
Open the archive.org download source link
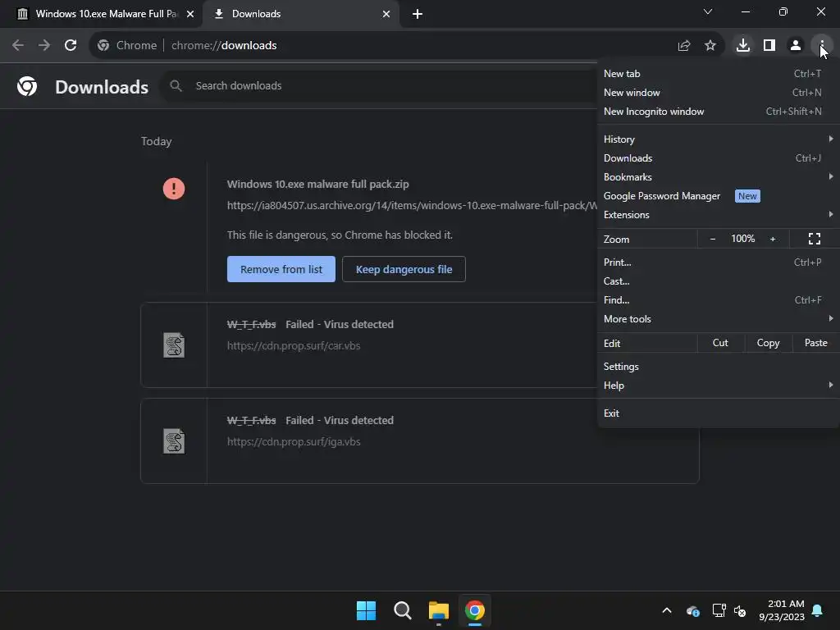coord(412,205)
